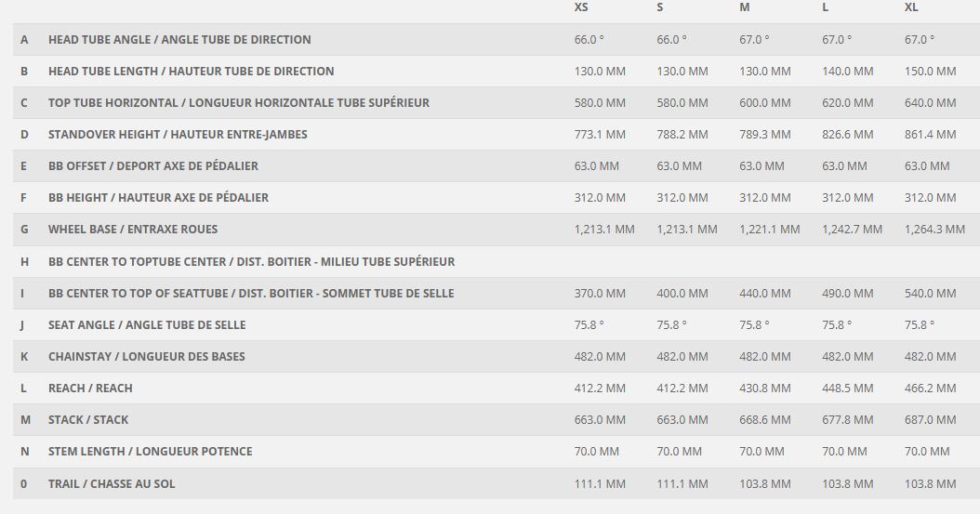Select the Trail row label
The height and width of the screenshot is (514, 980).
click(112, 484)
